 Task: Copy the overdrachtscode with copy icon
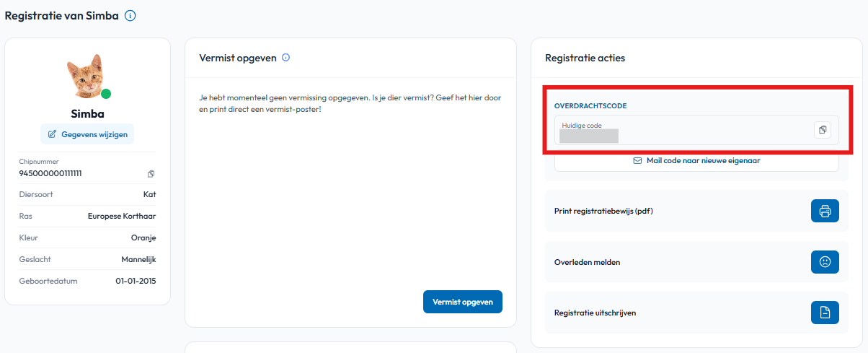[x=823, y=130]
